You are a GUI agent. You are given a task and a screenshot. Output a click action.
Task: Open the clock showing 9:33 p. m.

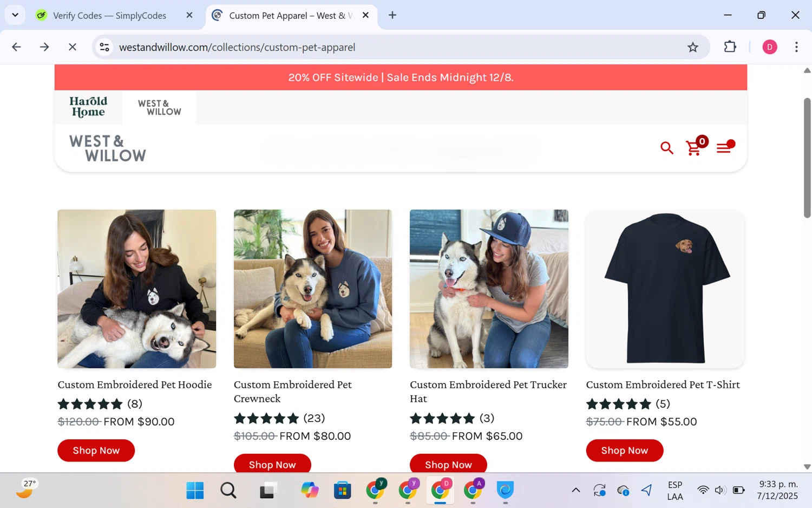click(x=778, y=490)
